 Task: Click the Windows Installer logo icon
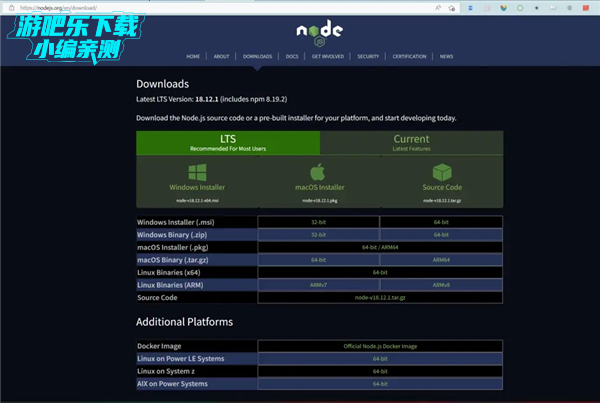pos(197,172)
